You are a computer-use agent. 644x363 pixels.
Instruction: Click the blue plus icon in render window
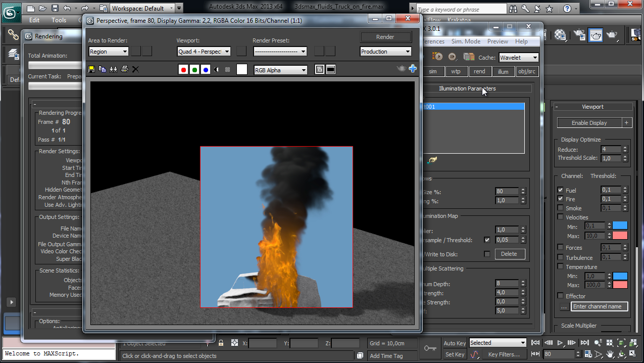(413, 69)
